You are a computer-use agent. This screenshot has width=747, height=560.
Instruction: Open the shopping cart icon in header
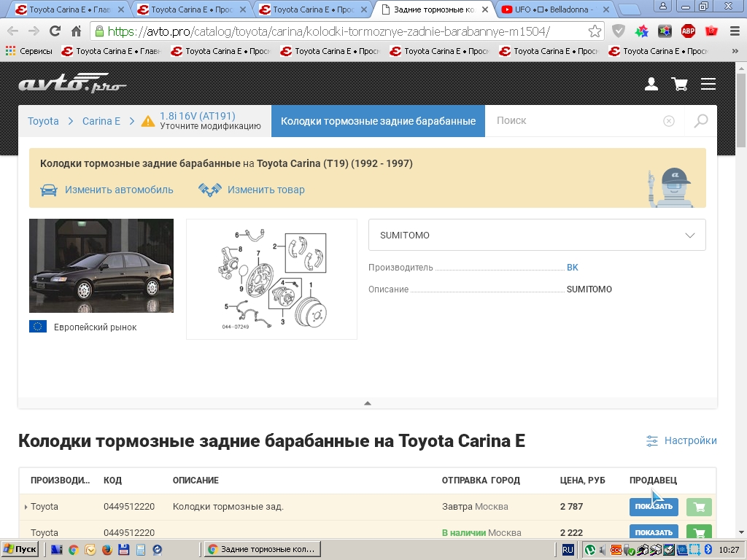(x=680, y=85)
